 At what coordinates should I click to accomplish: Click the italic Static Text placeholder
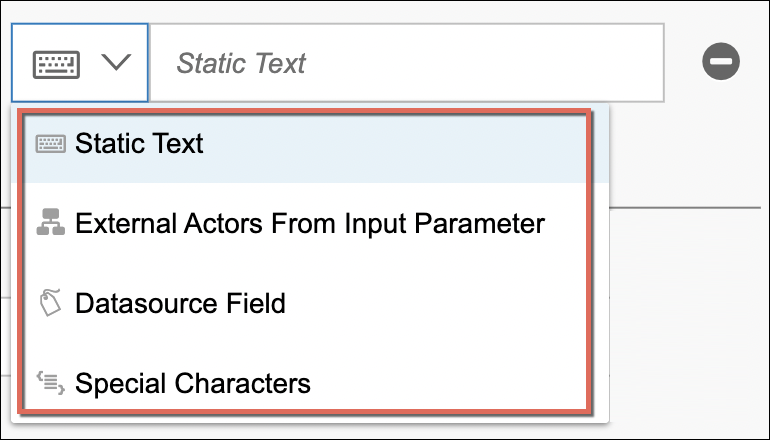241,64
